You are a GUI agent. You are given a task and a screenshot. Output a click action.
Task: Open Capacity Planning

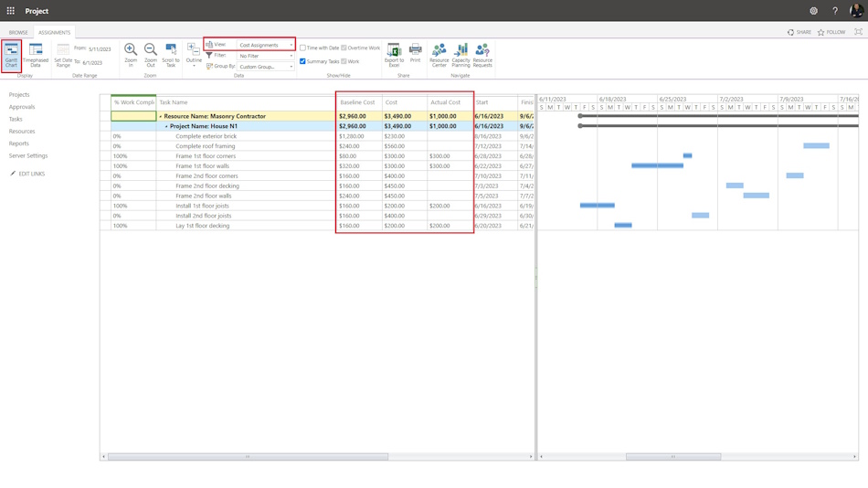coord(460,56)
